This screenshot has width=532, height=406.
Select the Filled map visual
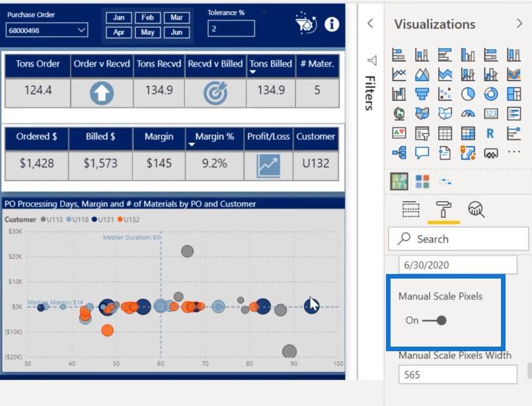tap(422, 114)
